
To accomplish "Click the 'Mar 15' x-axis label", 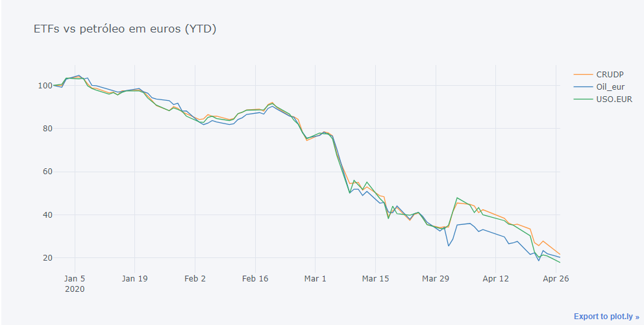I will [x=376, y=278].
